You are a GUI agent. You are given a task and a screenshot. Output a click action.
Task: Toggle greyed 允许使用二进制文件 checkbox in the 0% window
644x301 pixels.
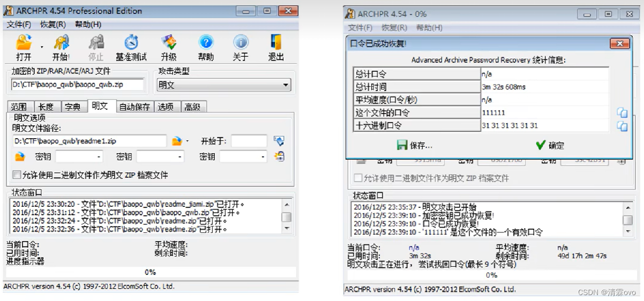358,178
